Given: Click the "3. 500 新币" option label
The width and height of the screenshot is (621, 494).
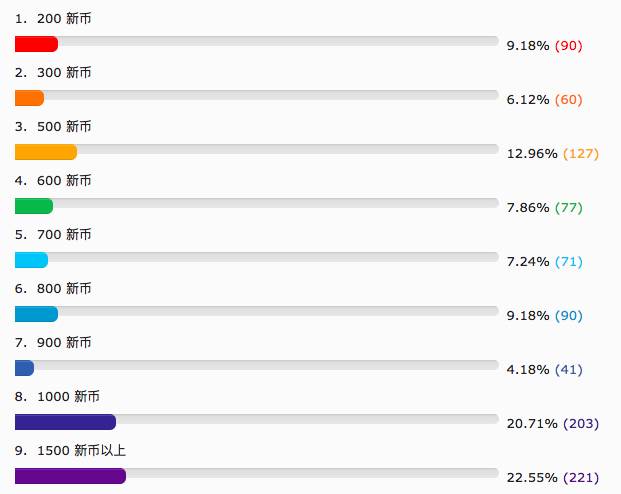Looking at the screenshot, I should 53,127.
